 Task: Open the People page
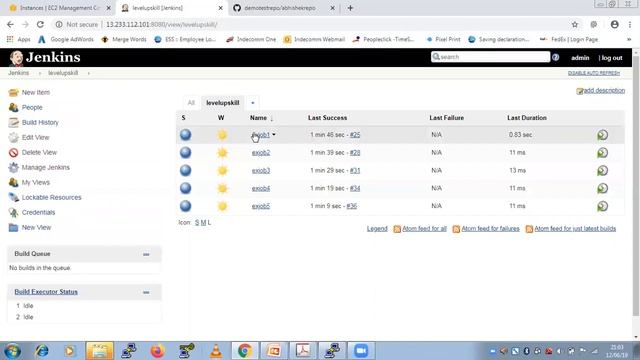pos(32,107)
